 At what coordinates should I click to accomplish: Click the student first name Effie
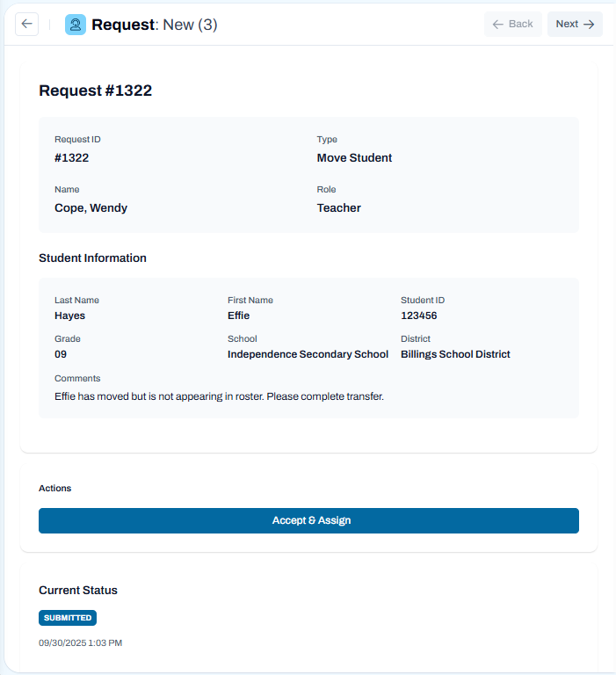238,316
